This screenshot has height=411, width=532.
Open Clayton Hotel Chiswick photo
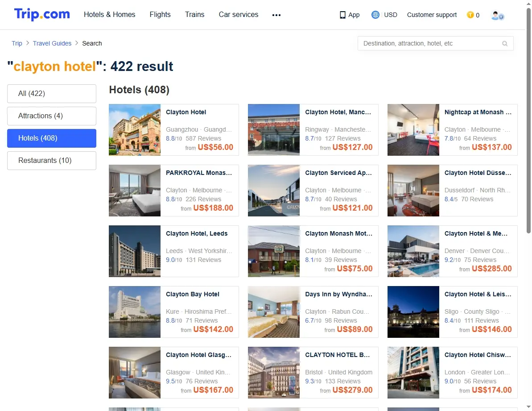(413, 373)
